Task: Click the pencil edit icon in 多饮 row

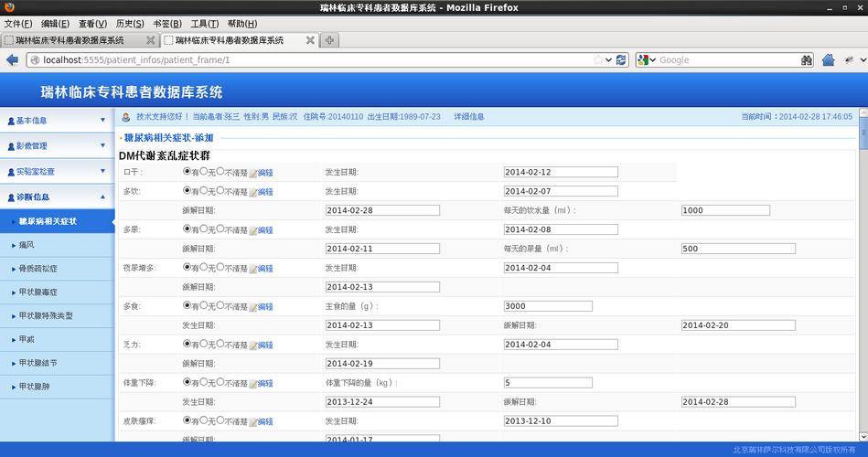Action: click(253, 192)
